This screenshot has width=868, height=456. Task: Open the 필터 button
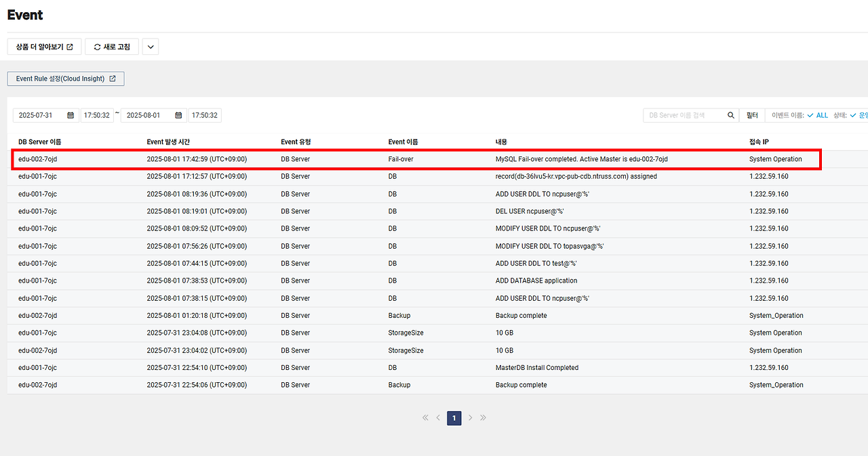point(752,115)
